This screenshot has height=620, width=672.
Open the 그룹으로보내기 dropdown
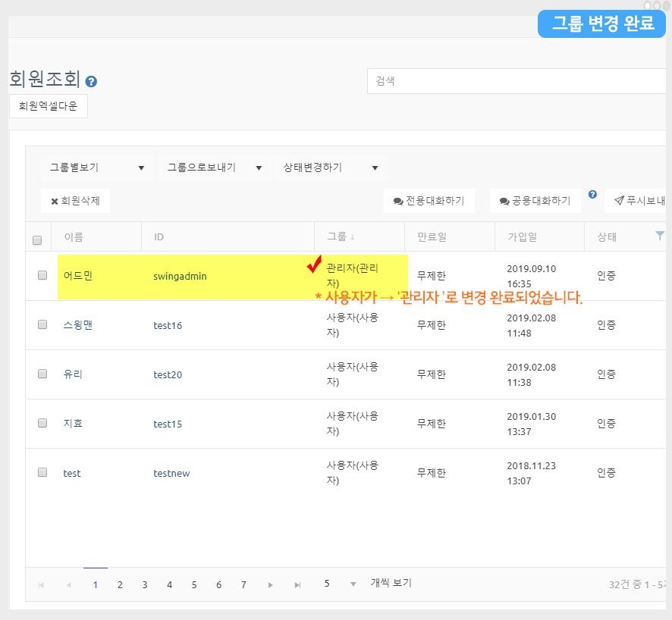[214, 168]
